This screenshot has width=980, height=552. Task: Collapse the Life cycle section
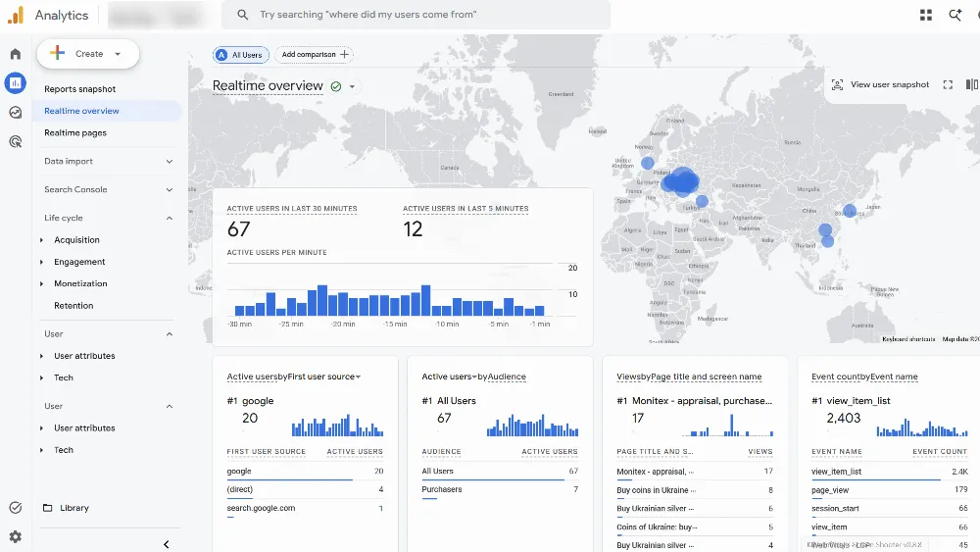tap(108, 218)
